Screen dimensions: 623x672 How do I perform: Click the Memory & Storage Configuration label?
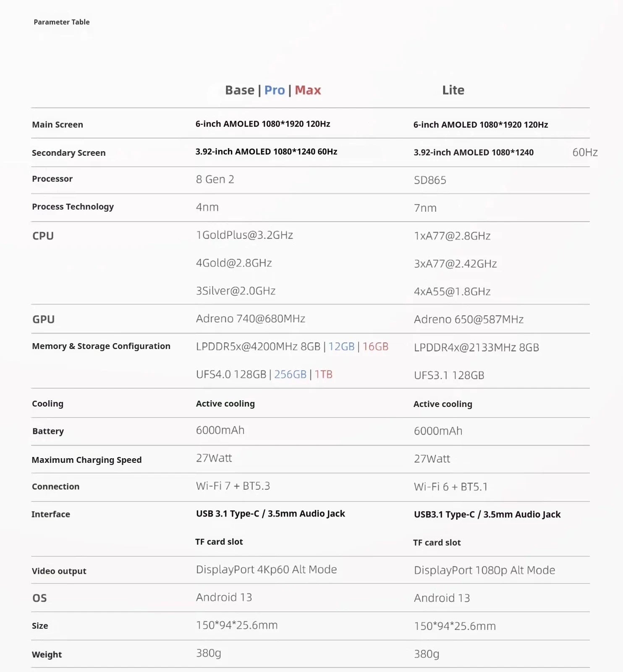(x=101, y=346)
